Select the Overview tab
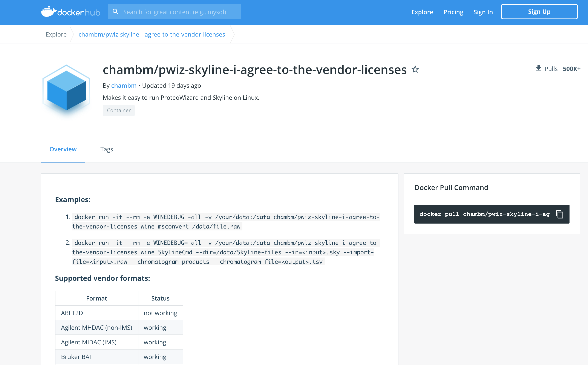588x365 pixels. [x=63, y=149]
